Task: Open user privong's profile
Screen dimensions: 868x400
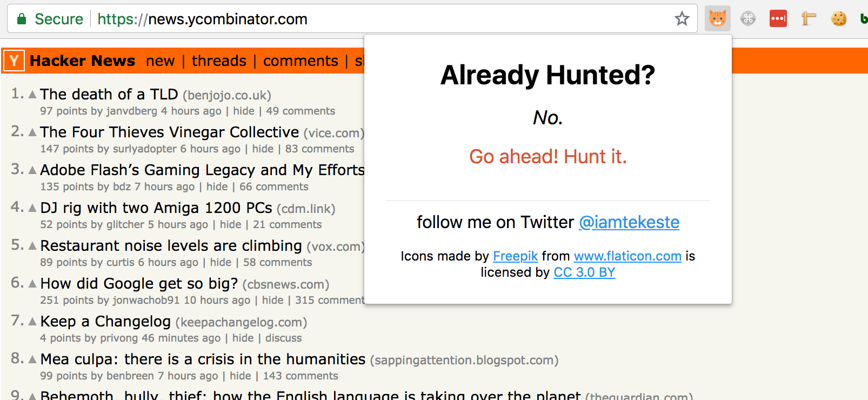Action: [x=119, y=338]
